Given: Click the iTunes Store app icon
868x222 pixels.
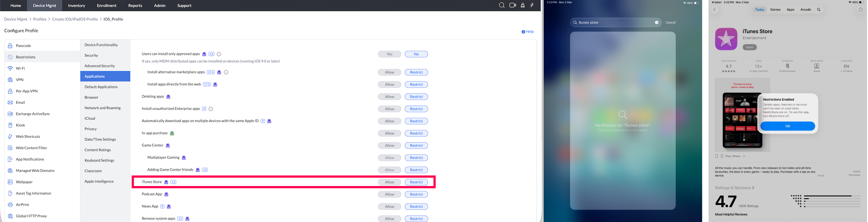Looking at the screenshot, I should click(x=726, y=39).
